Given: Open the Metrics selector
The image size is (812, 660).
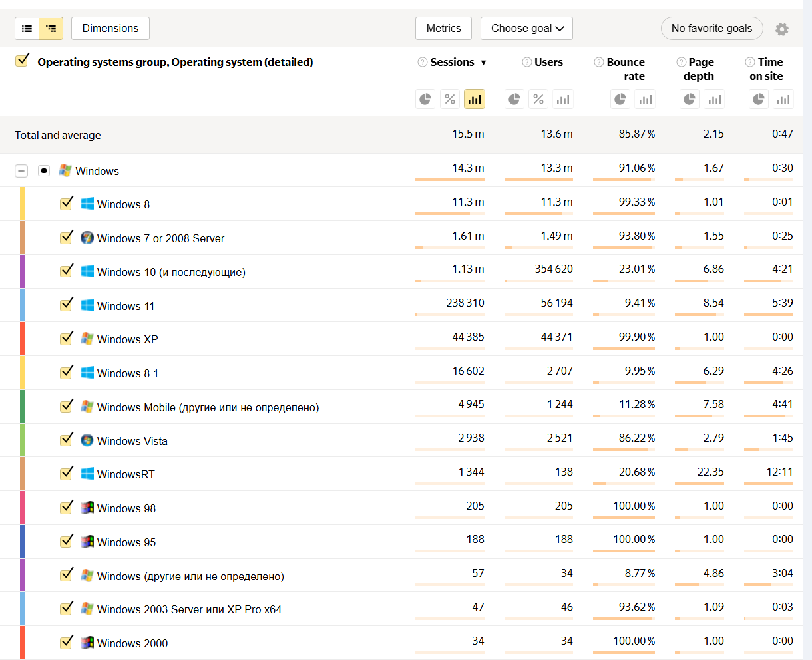Looking at the screenshot, I should coord(443,29).
